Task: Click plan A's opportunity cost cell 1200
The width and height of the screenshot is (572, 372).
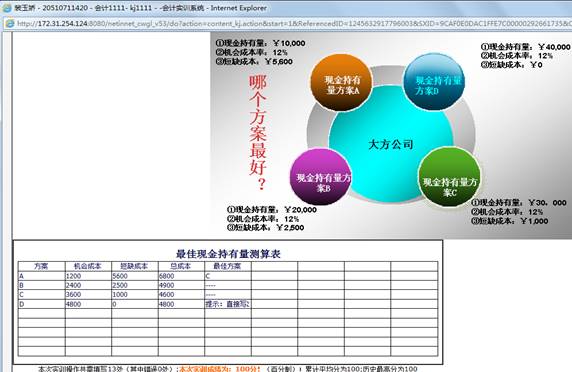Action: coord(88,276)
